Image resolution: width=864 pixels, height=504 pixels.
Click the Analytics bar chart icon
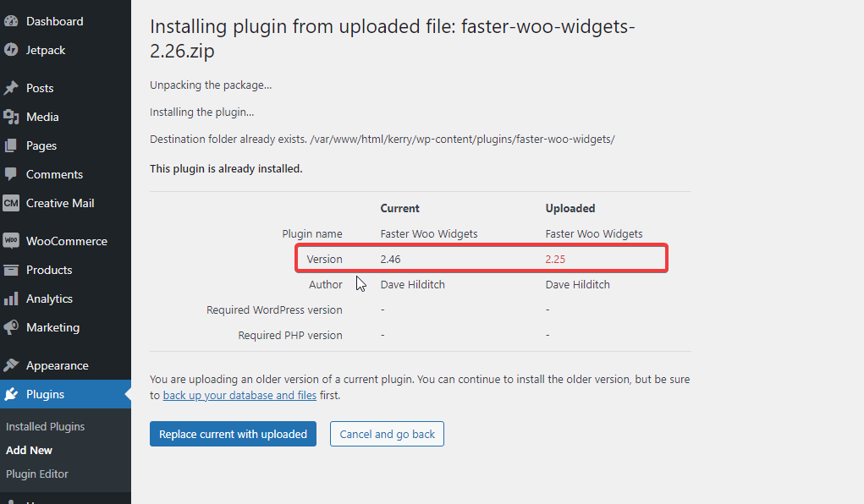[11, 299]
